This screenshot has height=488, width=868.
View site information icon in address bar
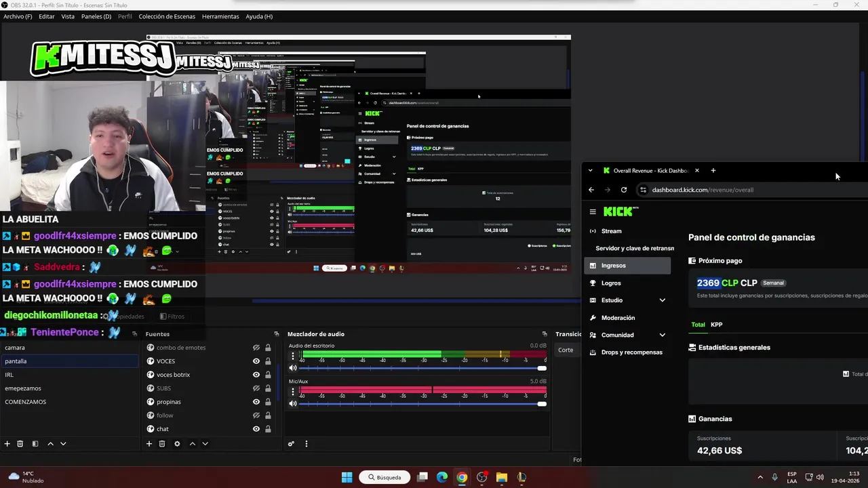[x=643, y=190]
